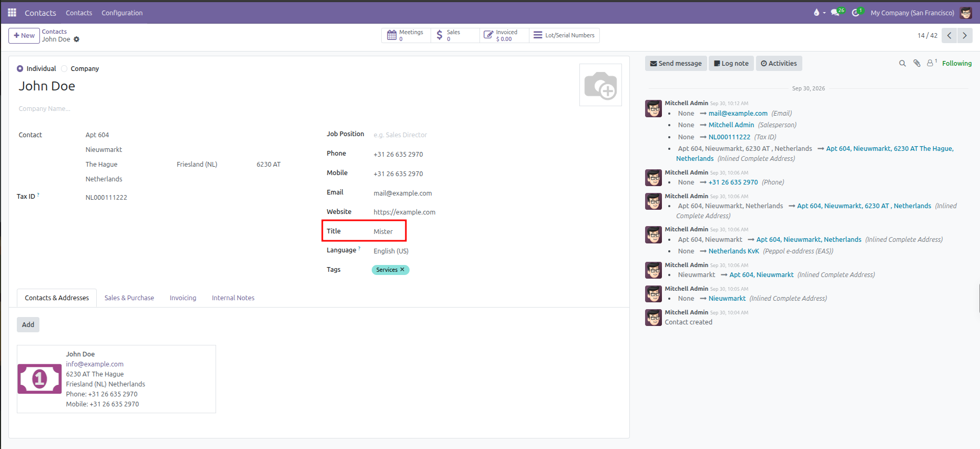980x449 pixels.
Task: Click the paperclip attachments icon
Action: click(917, 64)
